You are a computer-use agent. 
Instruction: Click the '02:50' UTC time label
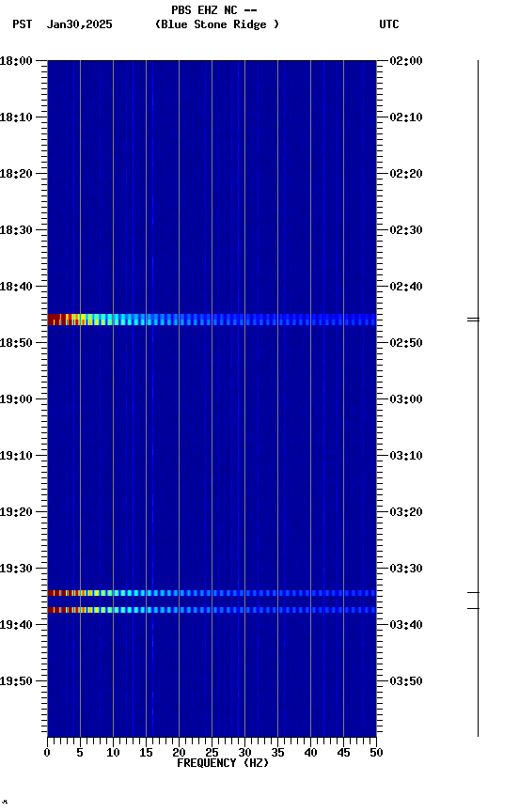point(406,343)
